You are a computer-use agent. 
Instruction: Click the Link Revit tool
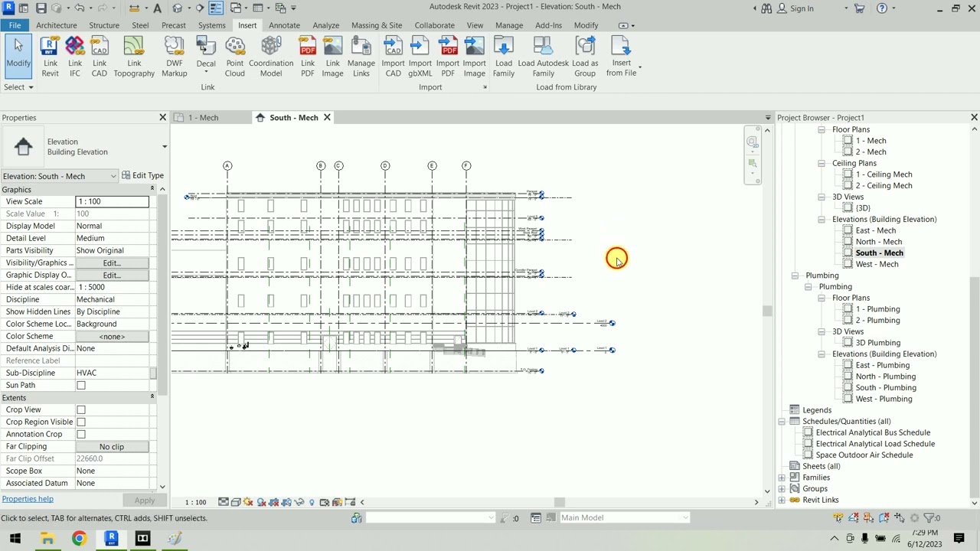(x=50, y=56)
